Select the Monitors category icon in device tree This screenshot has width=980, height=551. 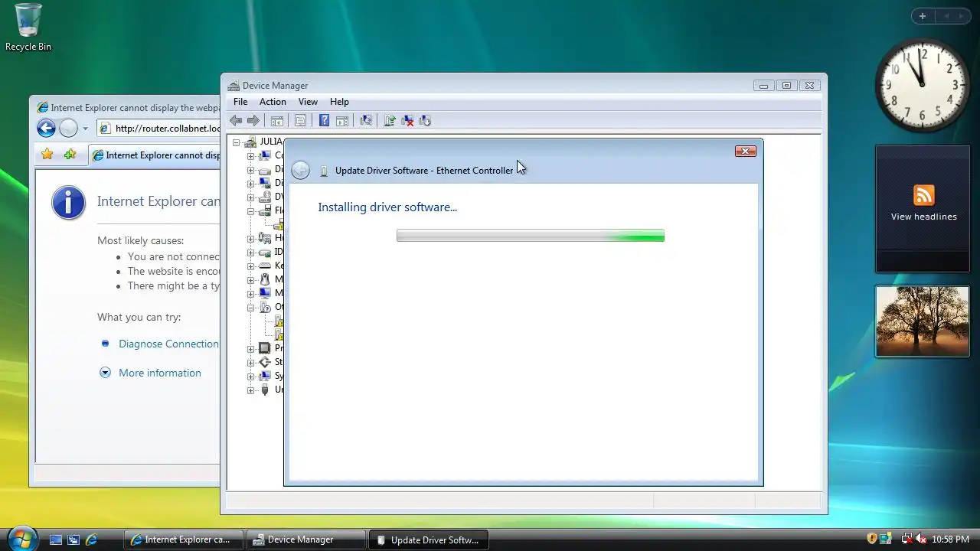pyautogui.click(x=265, y=293)
